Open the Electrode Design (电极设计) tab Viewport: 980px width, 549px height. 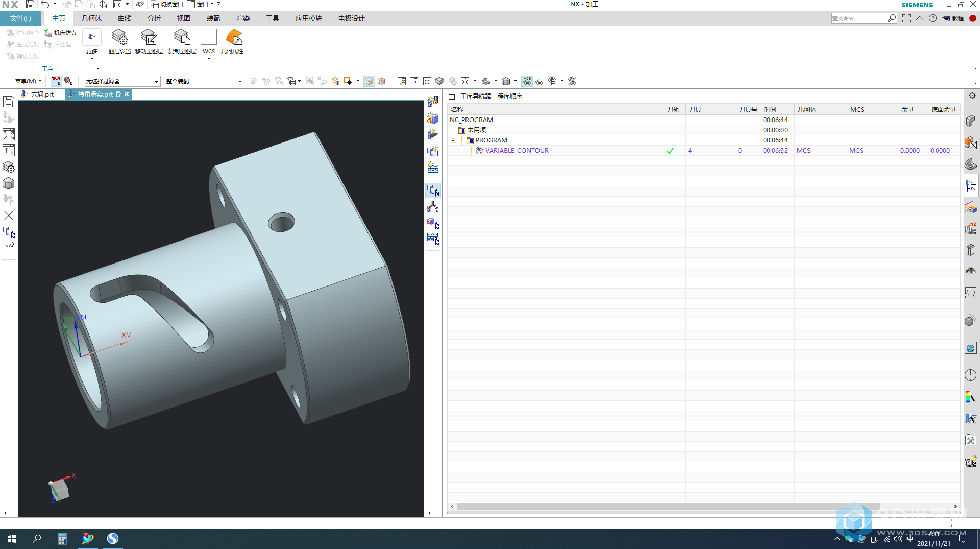coord(351,18)
